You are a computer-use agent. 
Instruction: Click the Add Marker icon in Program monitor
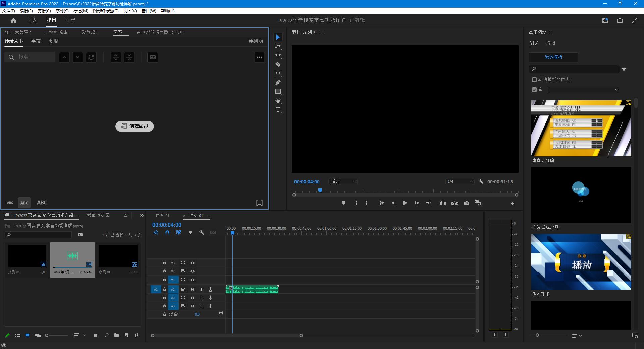(343, 203)
